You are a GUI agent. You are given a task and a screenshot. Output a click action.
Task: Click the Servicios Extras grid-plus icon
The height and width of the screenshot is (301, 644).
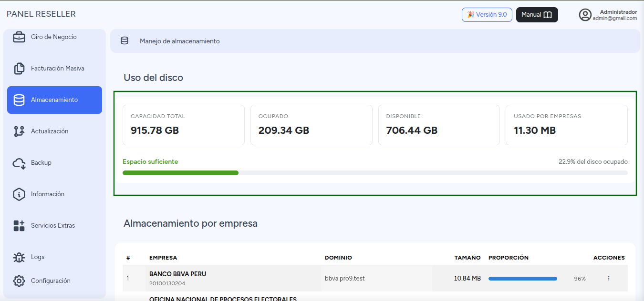pyautogui.click(x=19, y=226)
